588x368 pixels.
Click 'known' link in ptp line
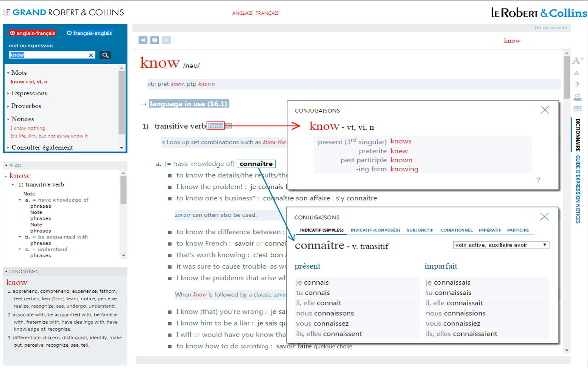coord(207,84)
